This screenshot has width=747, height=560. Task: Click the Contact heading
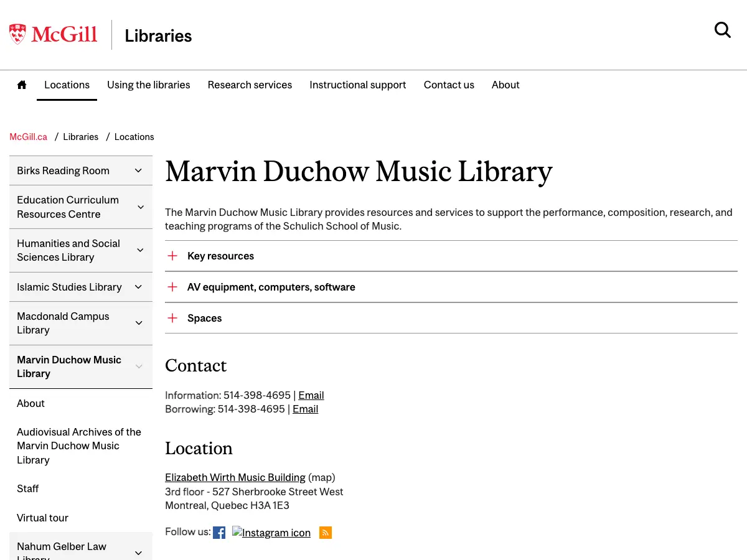coord(195,365)
